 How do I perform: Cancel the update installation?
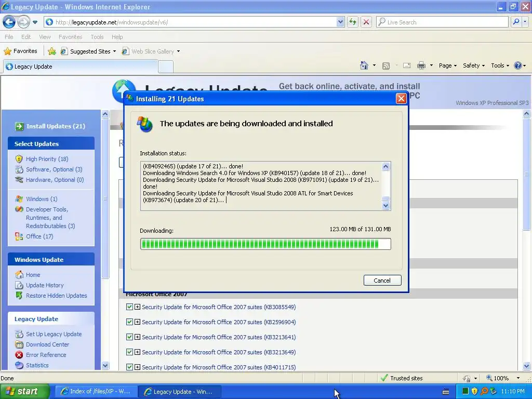382,280
